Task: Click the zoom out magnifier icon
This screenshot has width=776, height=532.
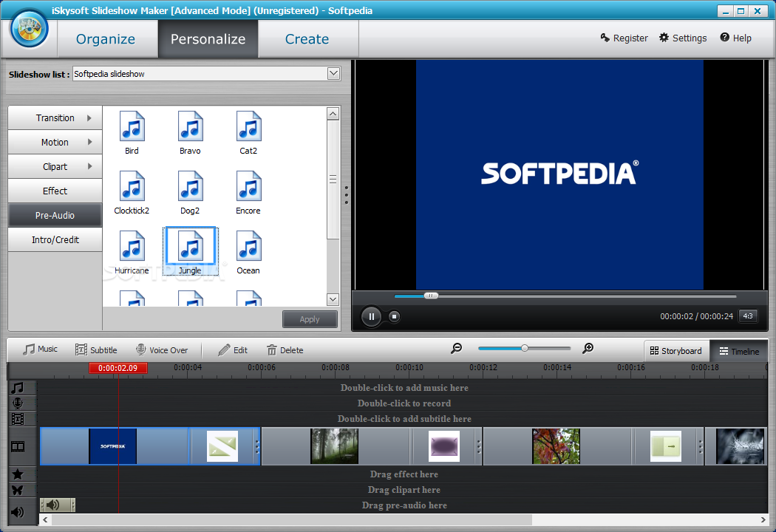Action: (456, 349)
